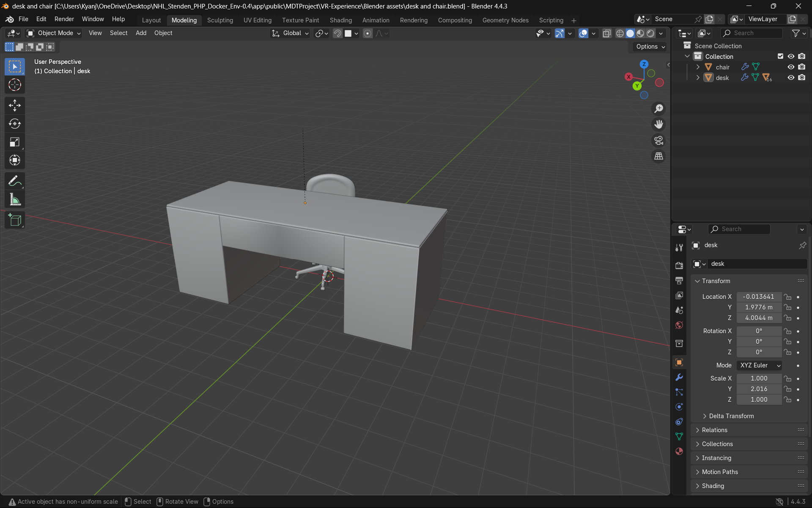The width and height of the screenshot is (812, 508).
Task: Toggle proportional editing
Action: pyautogui.click(x=368, y=33)
